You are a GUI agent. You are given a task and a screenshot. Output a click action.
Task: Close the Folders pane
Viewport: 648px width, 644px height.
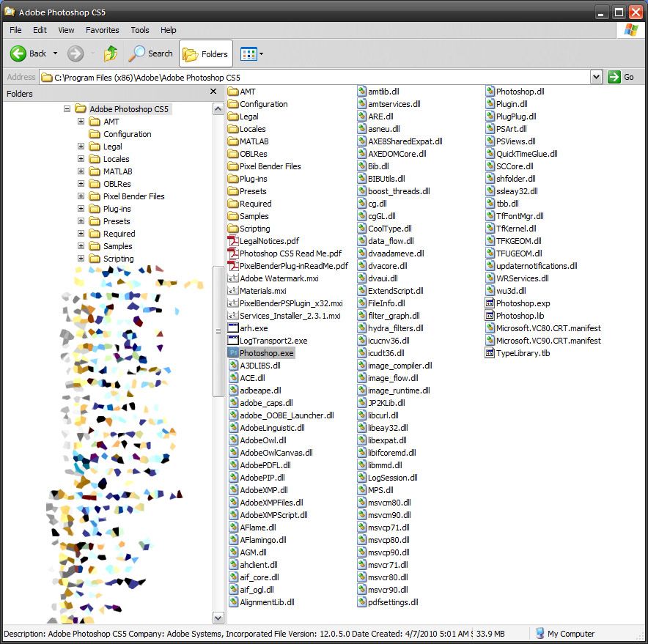(x=213, y=92)
